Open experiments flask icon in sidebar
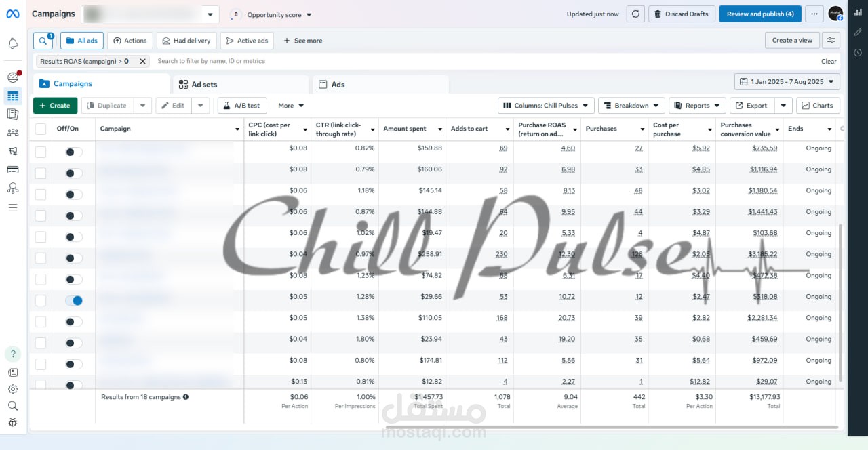The image size is (868, 450). [13, 188]
